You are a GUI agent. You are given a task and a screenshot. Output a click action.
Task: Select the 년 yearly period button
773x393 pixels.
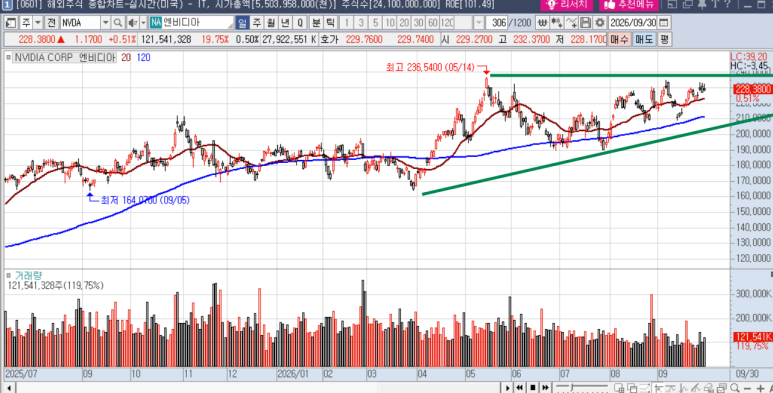tap(285, 23)
